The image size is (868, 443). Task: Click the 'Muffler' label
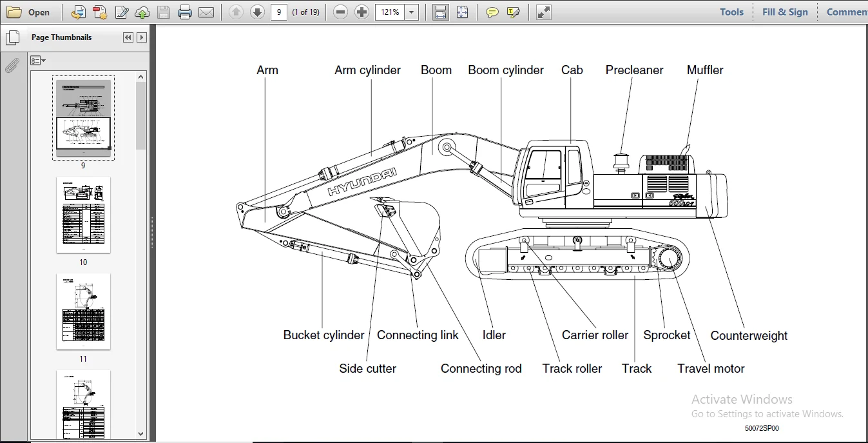click(x=705, y=70)
